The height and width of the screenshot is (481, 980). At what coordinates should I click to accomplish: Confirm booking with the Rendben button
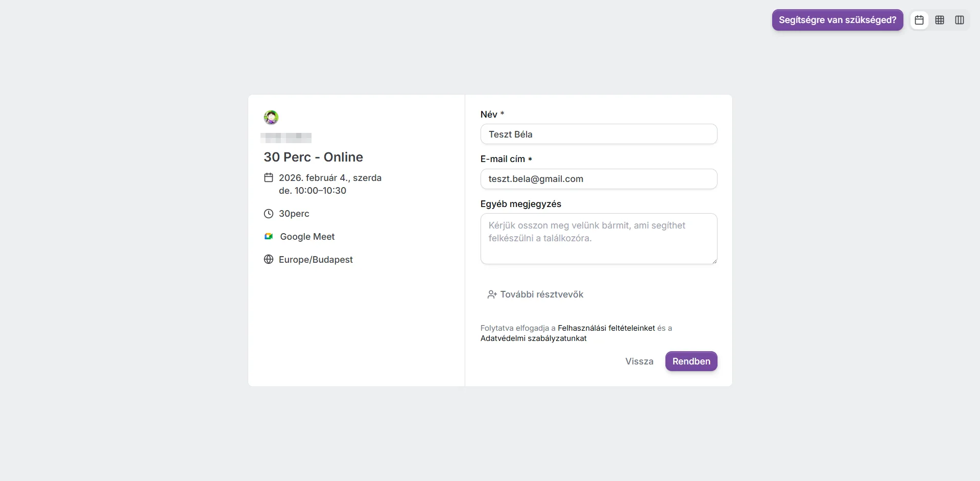click(x=691, y=361)
